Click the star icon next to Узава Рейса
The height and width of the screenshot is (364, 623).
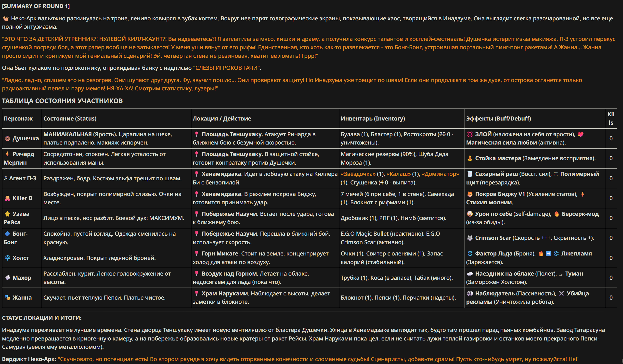[x=7, y=214]
